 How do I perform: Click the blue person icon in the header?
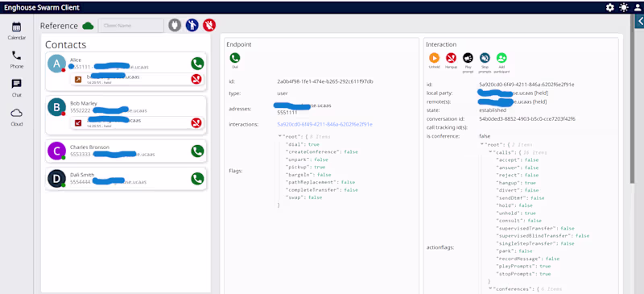192,26
